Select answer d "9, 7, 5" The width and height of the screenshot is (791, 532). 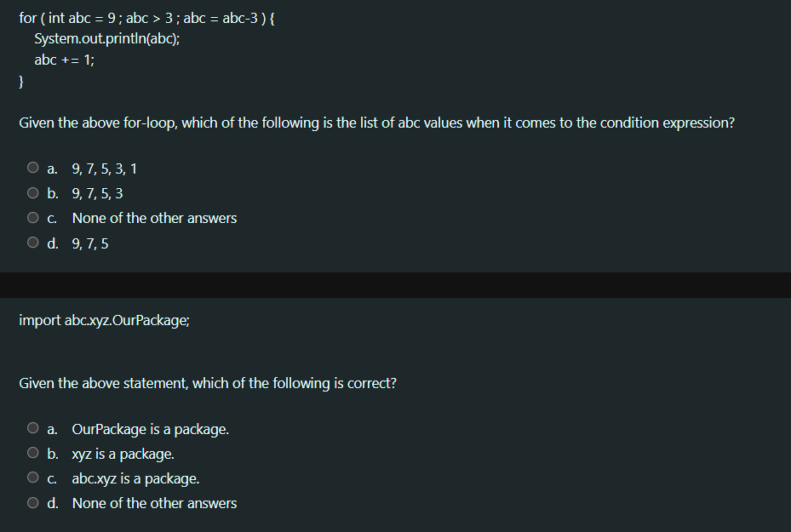pos(32,242)
